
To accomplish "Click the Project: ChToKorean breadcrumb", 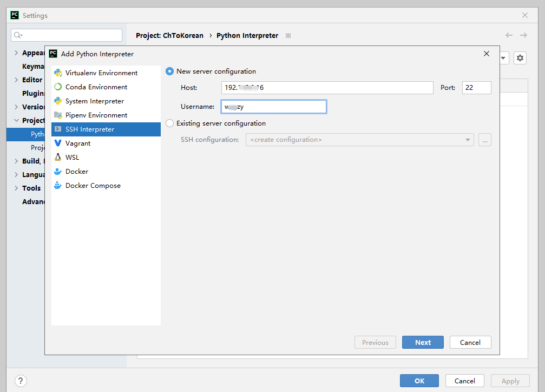I will point(169,36).
